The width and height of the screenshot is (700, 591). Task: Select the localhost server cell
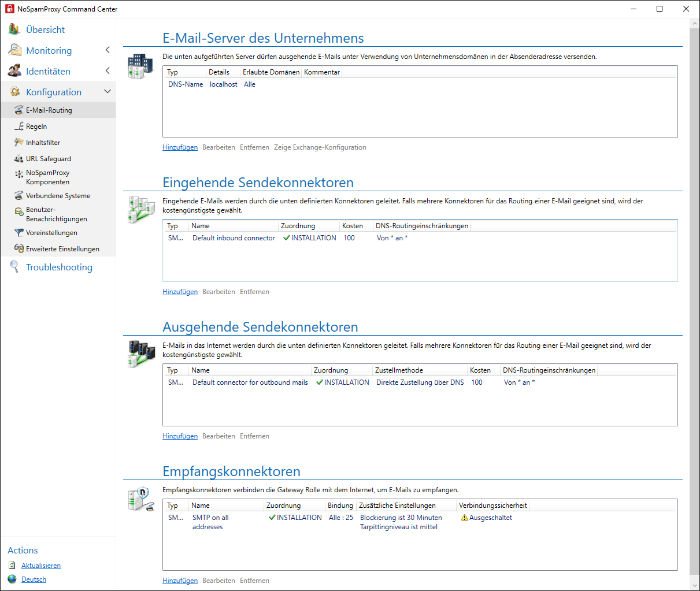coord(223,84)
